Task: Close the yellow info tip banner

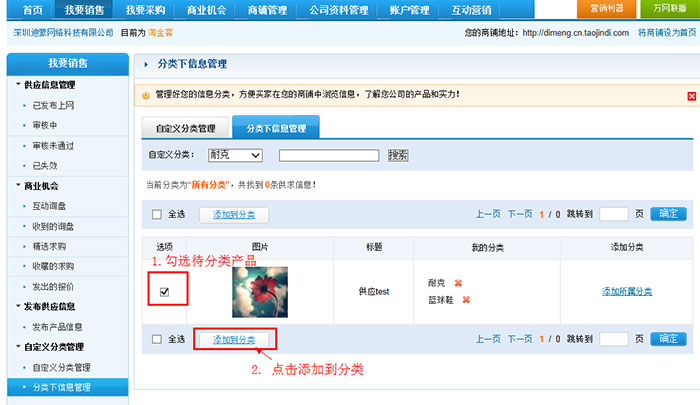Action: [x=691, y=96]
